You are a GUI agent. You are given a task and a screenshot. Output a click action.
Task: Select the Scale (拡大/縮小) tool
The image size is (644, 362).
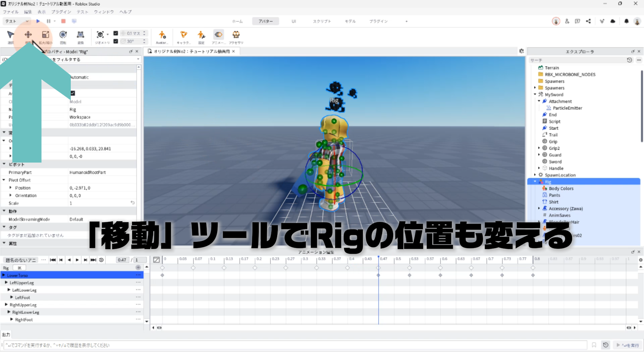(x=46, y=35)
